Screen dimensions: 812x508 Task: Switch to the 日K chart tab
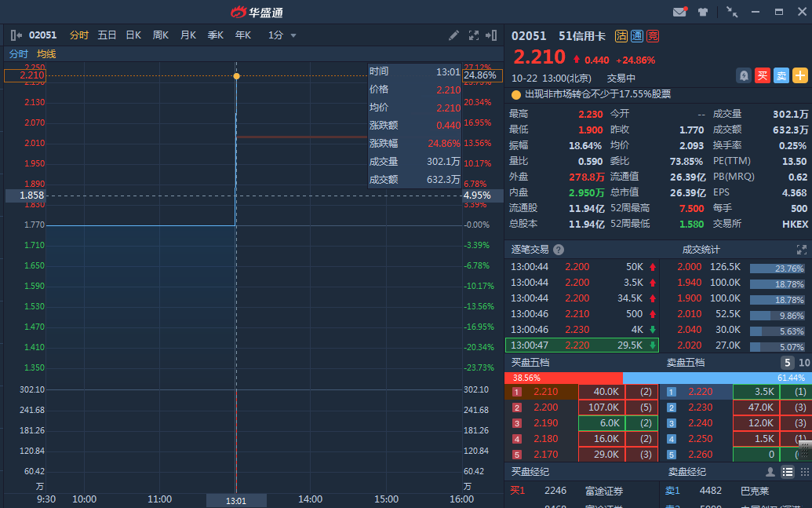[133, 35]
